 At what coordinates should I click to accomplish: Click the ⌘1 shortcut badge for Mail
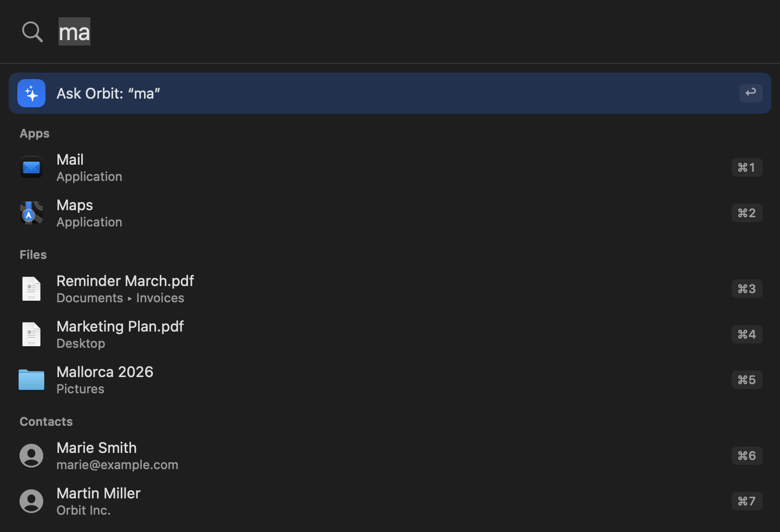tap(747, 167)
